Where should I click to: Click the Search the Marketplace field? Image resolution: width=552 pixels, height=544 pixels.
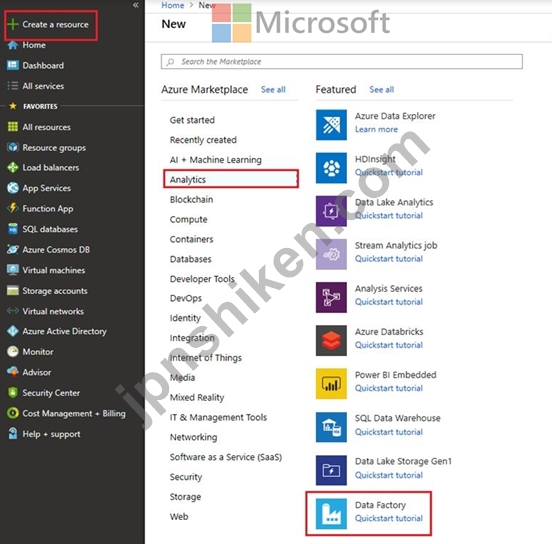coord(341,62)
